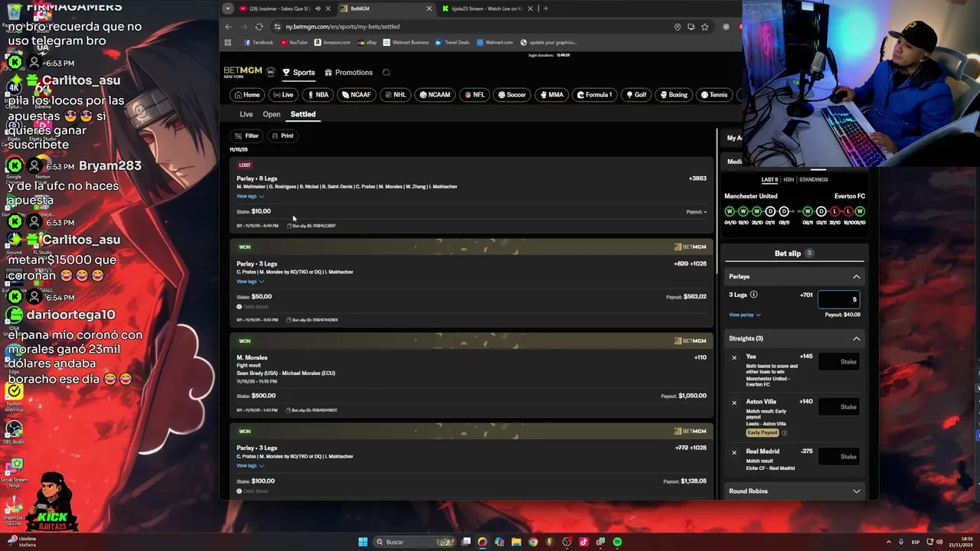
Task: Click the Real Madrid Stake field
Action: pyautogui.click(x=838, y=457)
